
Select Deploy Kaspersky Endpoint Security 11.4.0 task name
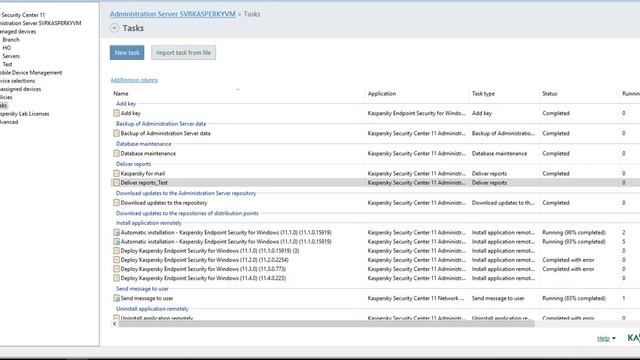(x=203, y=278)
